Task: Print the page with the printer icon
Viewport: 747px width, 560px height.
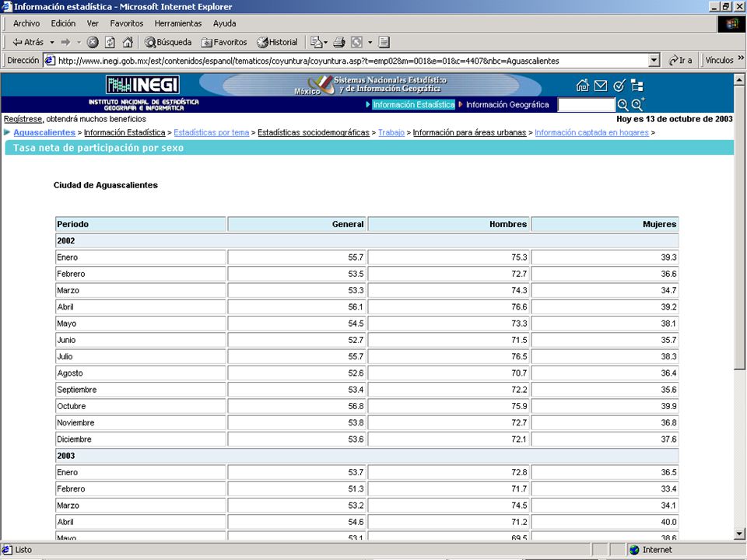Action: coord(339,42)
